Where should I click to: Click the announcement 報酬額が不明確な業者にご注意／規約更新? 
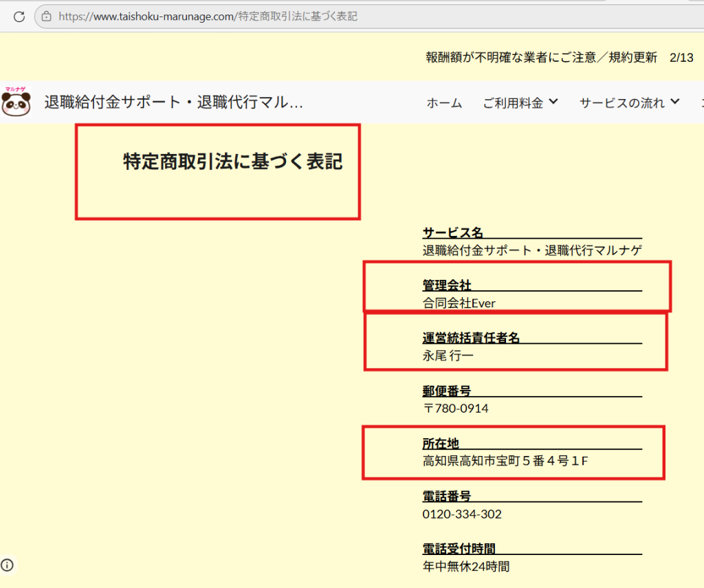542,58
